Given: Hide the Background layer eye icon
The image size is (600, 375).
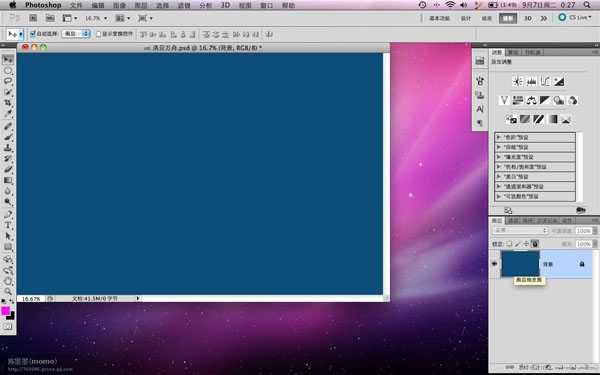Looking at the screenshot, I should (494, 264).
